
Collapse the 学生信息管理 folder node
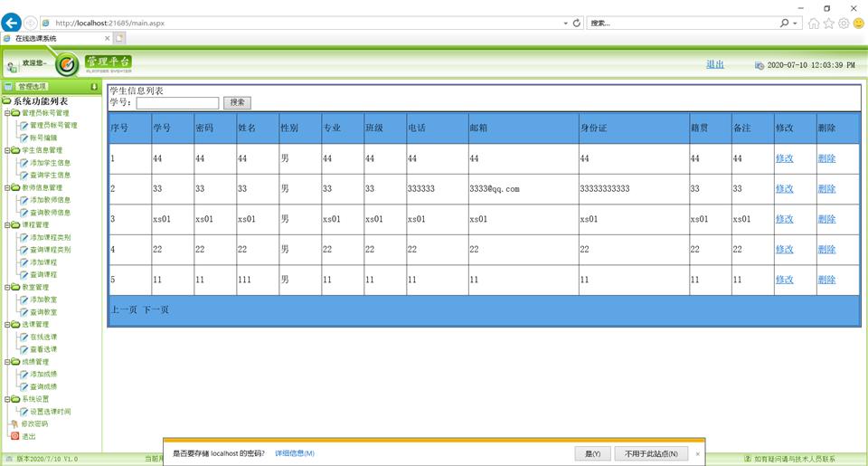[x=6, y=150]
